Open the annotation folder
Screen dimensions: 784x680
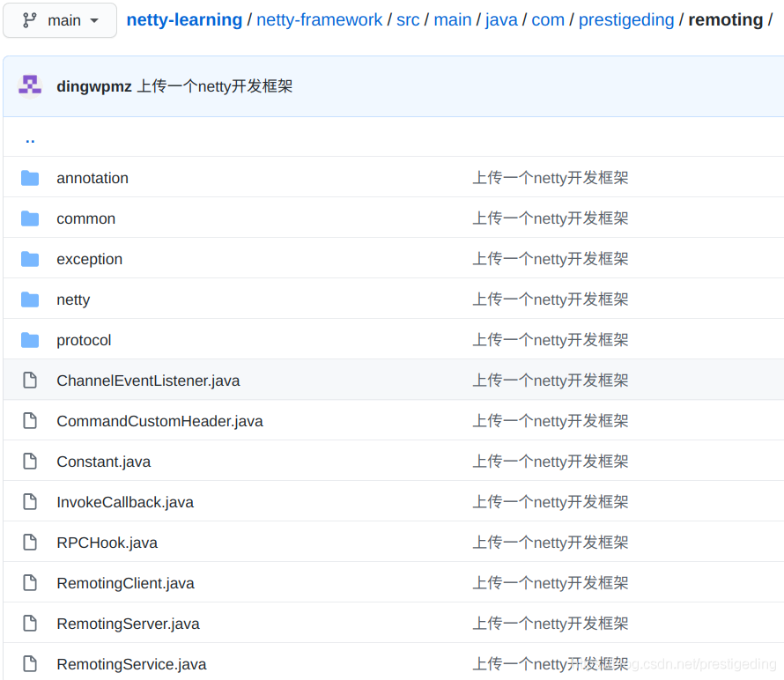coord(92,178)
